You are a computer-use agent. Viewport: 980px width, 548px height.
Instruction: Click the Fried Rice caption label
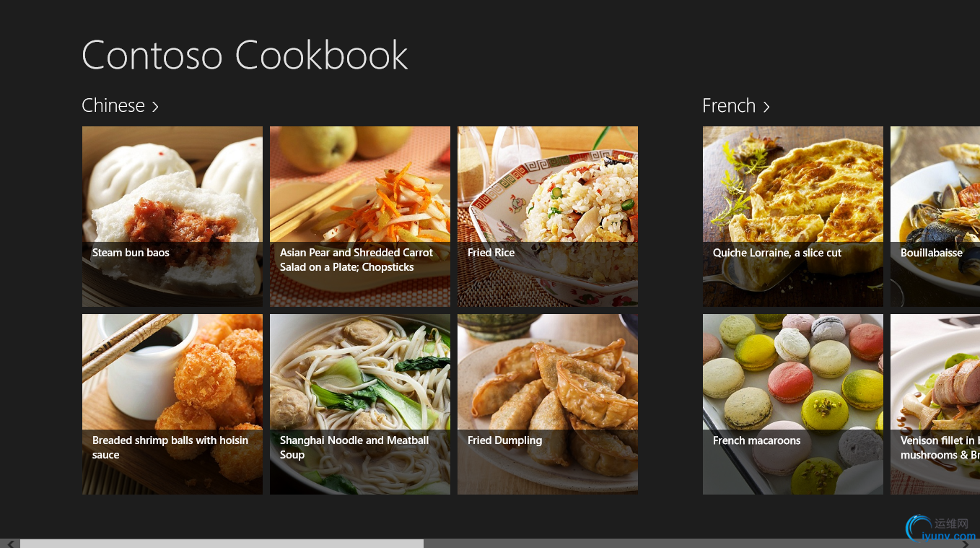491,253
